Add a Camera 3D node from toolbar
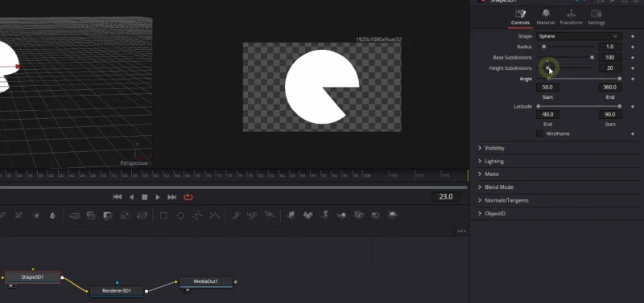Viewport: 644px width, 303px height. pyautogui.click(x=358, y=215)
